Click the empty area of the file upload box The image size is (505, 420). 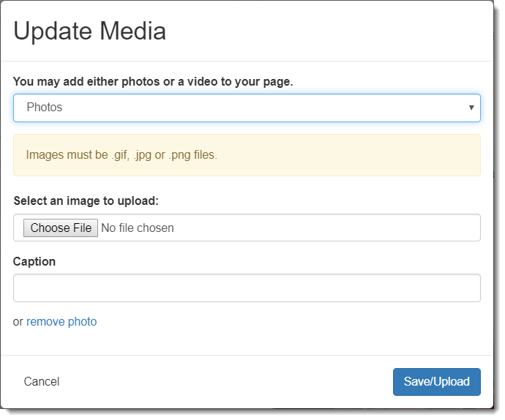[x=325, y=228]
